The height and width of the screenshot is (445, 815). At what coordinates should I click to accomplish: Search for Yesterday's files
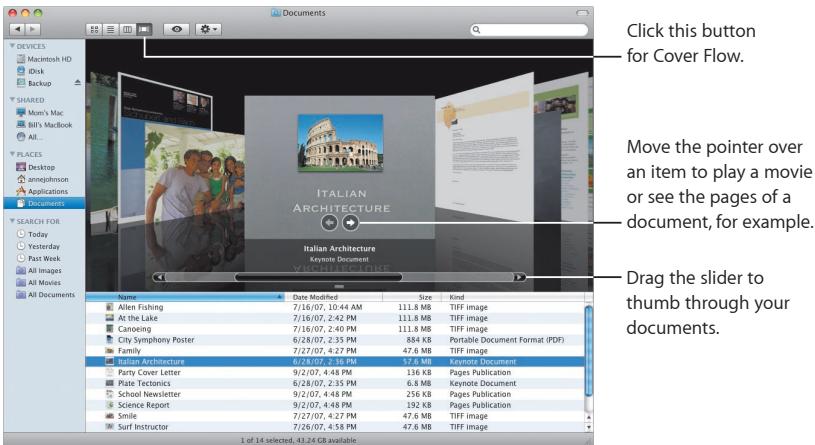[x=38, y=246]
